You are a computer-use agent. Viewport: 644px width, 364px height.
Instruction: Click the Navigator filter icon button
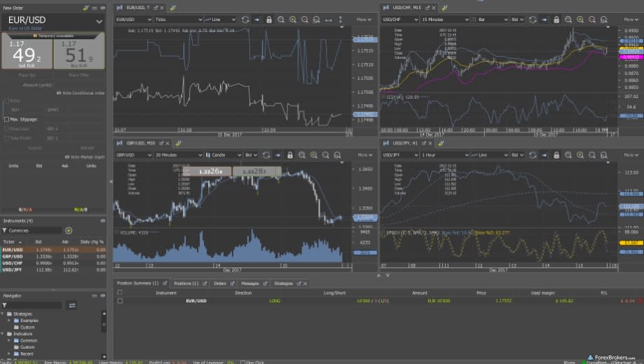point(71,305)
